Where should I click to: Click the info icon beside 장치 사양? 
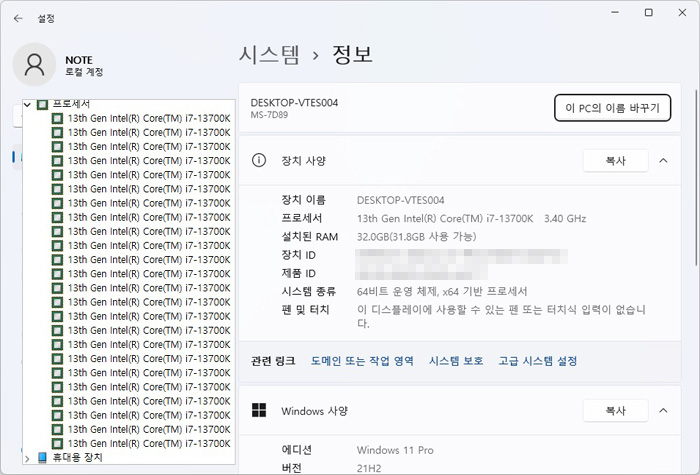click(x=259, y=160)
